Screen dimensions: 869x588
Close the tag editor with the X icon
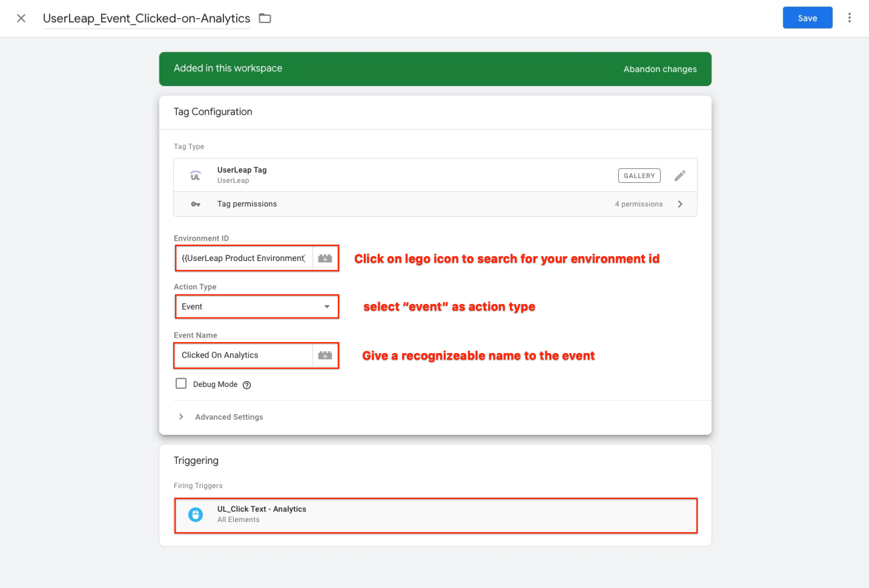(21, 18)
